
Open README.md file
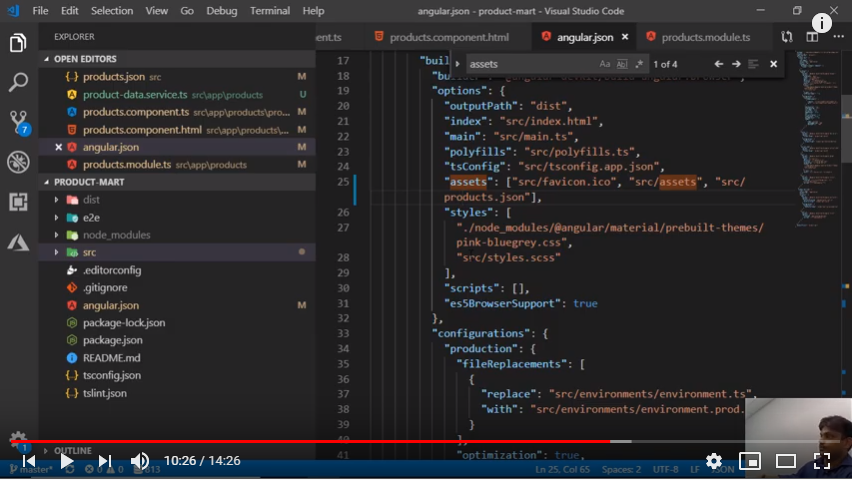[x=111, y=358]
